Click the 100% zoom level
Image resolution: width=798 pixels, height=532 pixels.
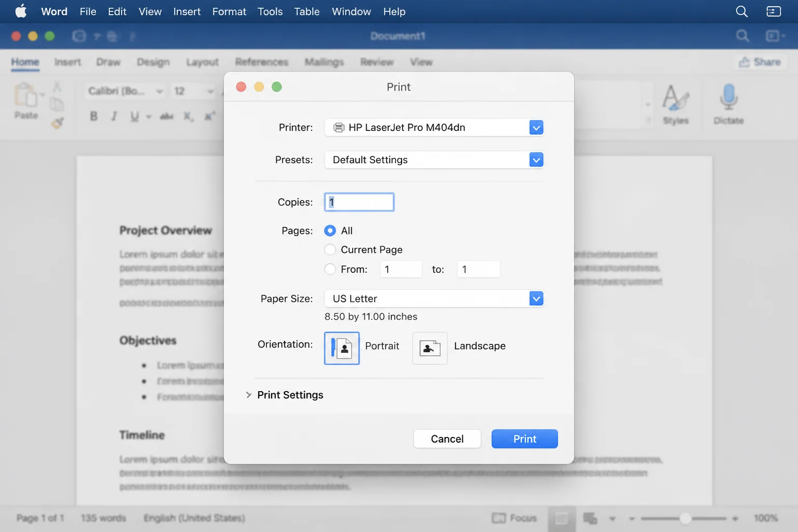tap(765, 518)
